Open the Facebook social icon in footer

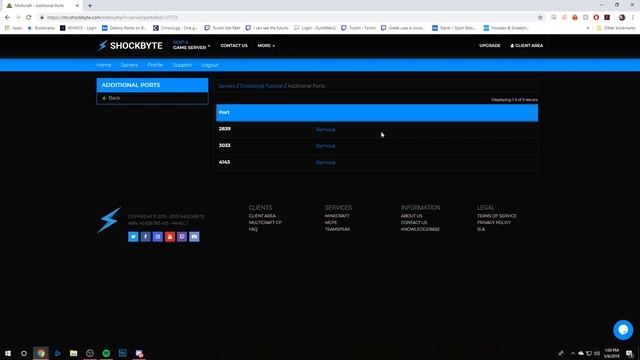pos(145,237)
